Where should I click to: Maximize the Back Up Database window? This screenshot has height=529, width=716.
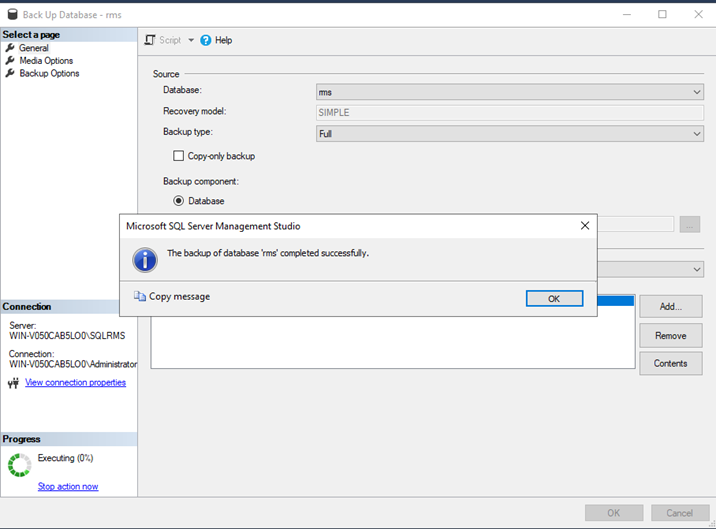click(x=662, y=14)
